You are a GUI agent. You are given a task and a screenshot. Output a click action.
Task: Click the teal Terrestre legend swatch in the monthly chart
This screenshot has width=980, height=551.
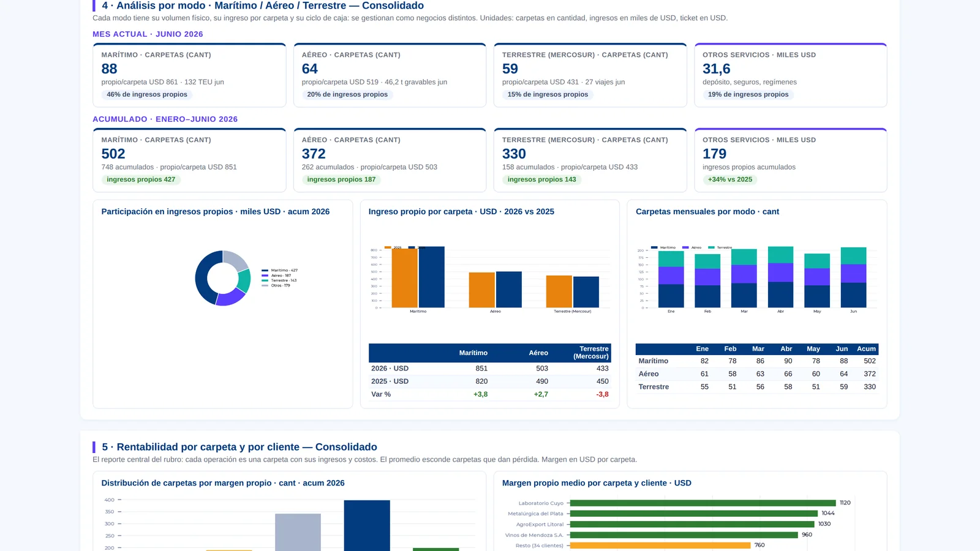coord(711,247)
